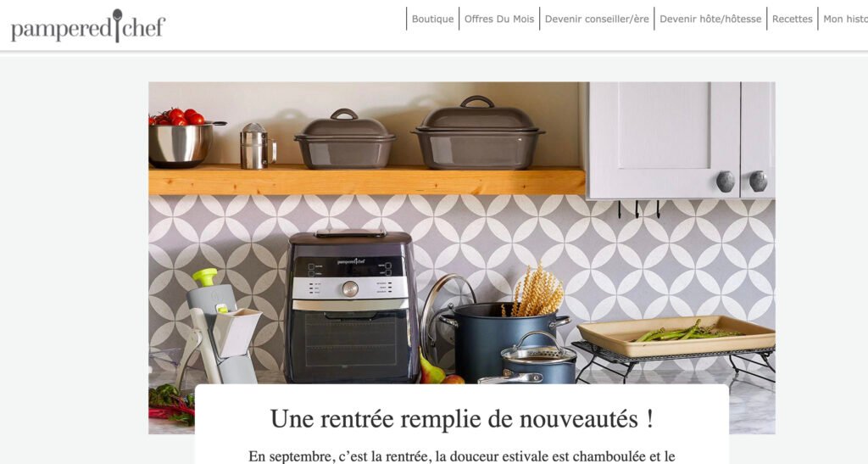Click the paragraph beginning En septembre
This screenshot has height=464, width=868.
[462, 457]
